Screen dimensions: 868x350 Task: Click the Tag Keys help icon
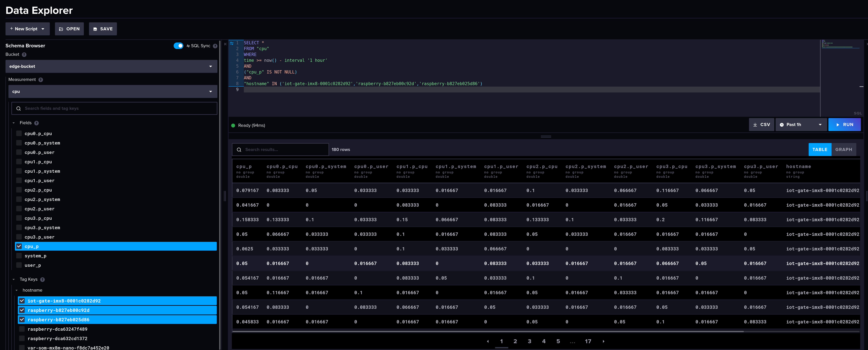point(42,279)
